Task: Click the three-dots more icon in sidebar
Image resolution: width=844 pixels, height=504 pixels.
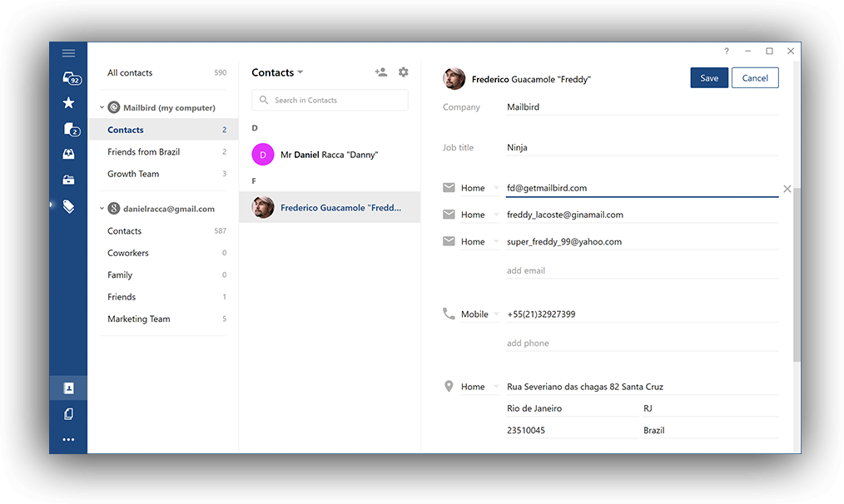Action: click(x=68, y=439)
